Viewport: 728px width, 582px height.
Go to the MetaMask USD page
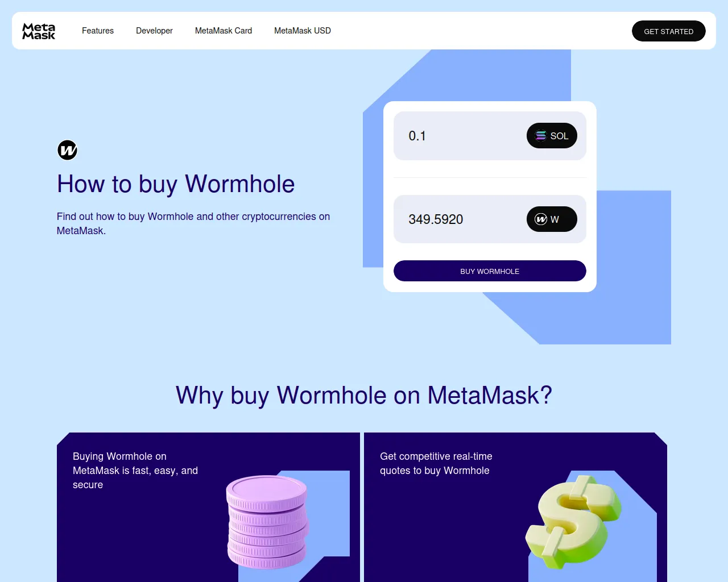click(303, 31)
